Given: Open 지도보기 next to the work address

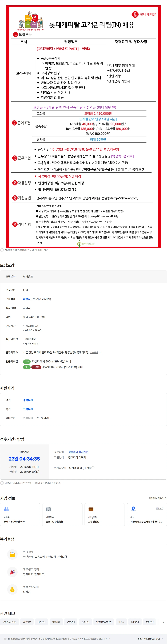Looking at the screenshot, I should pos(94,353).
